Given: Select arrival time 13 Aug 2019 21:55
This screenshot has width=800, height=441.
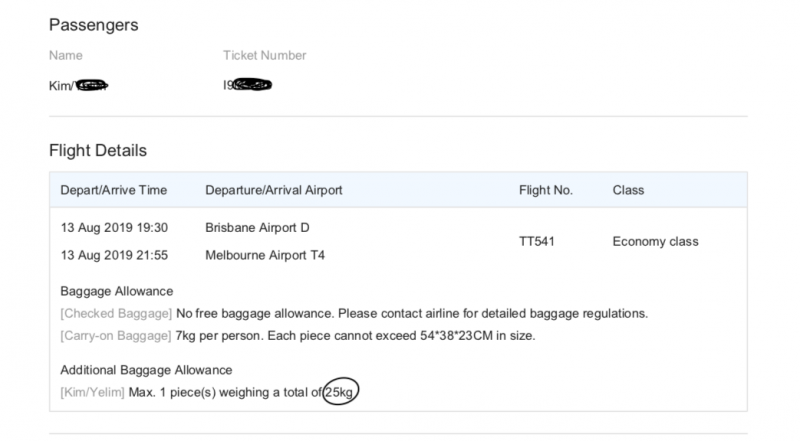Looking at the screenshot, I should click(x=114, y=255).
